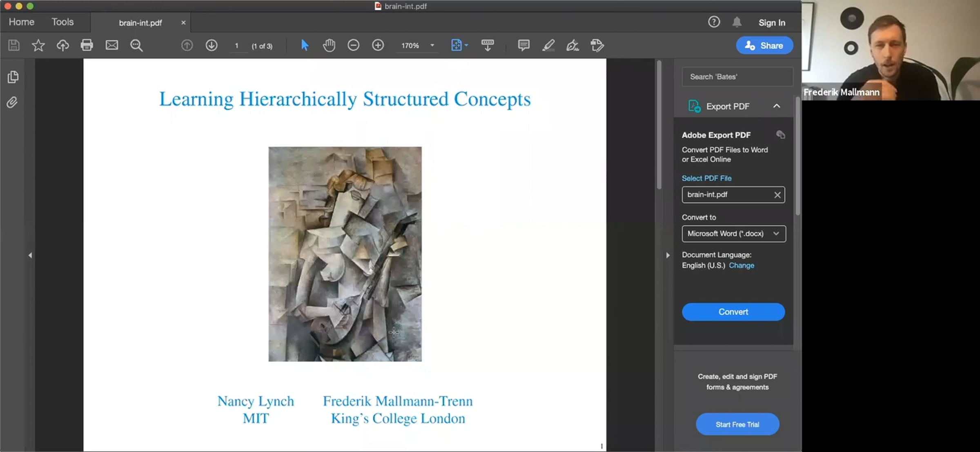Open the notifications bell

point(737,22)
